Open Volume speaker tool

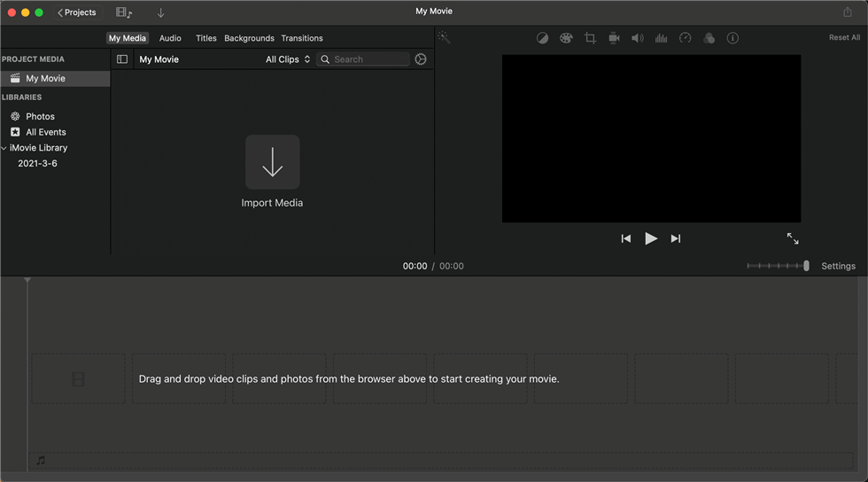tap(638, 38)
